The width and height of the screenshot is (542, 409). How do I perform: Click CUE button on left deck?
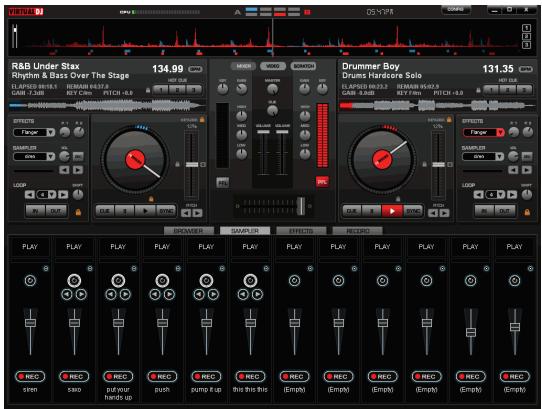click(105, 211)
